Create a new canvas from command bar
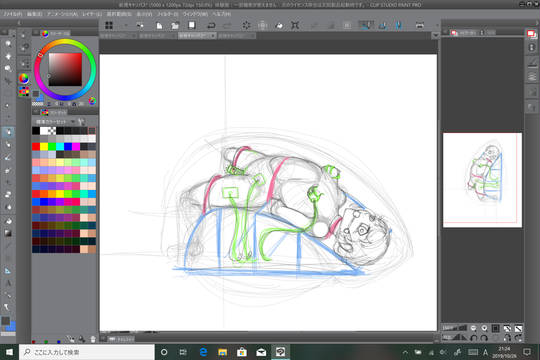 pyautogui.click(x=159, y=25)
